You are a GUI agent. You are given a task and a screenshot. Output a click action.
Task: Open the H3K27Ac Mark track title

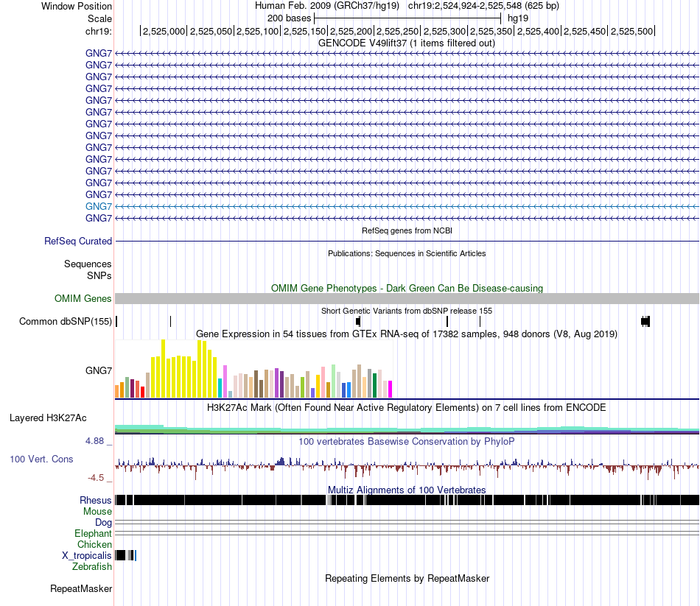407,408
